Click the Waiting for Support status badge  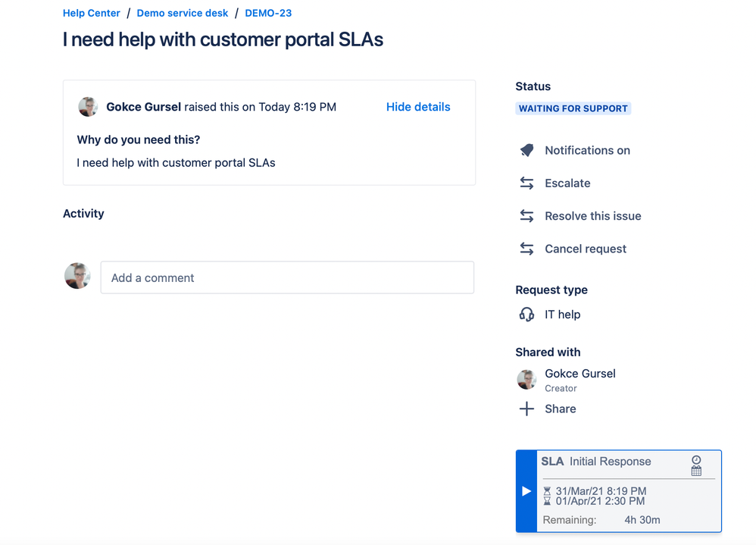573,108
